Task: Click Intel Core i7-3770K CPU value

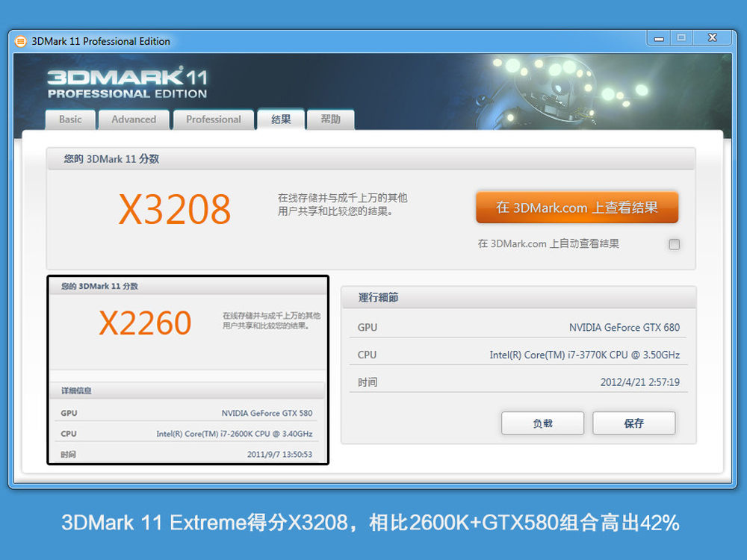Action: (x=585, y=355)
